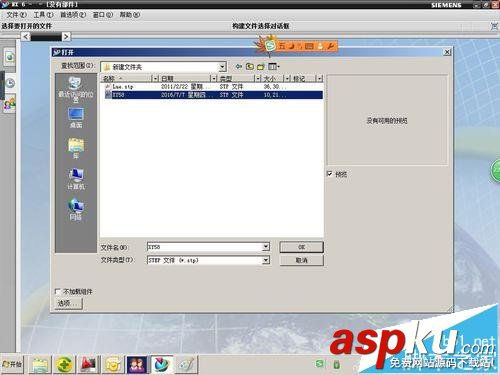500x375 pixels.
Task: Click the 开始 Start button
Action: coord(12,364)
